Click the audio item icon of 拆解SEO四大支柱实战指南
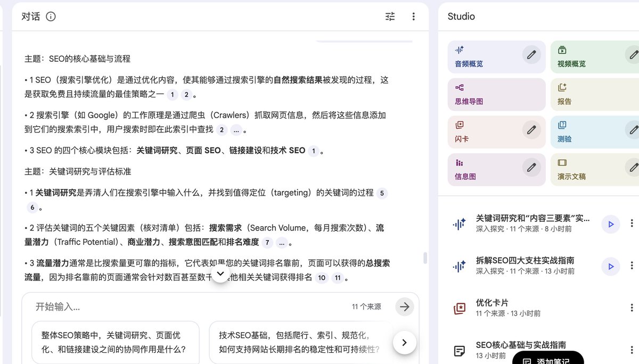The image size is (639, 364). (x=459, y=266)
